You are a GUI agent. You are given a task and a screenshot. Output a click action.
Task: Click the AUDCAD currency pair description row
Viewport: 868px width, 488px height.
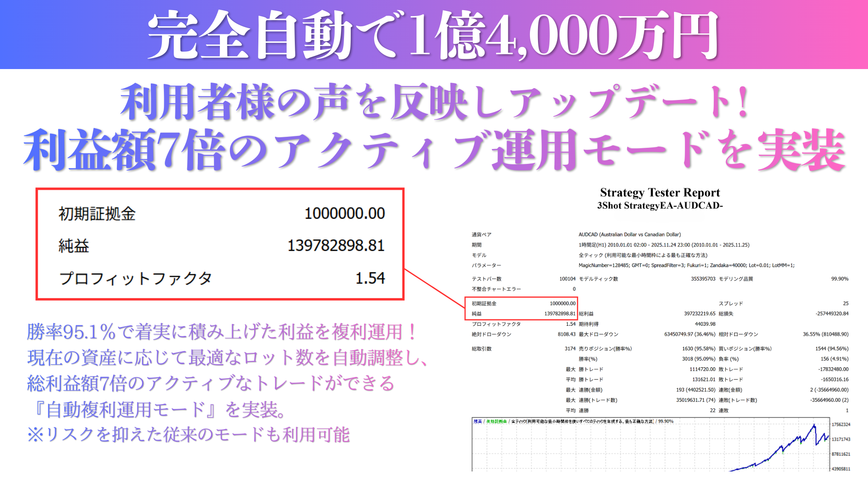[630, 235]
